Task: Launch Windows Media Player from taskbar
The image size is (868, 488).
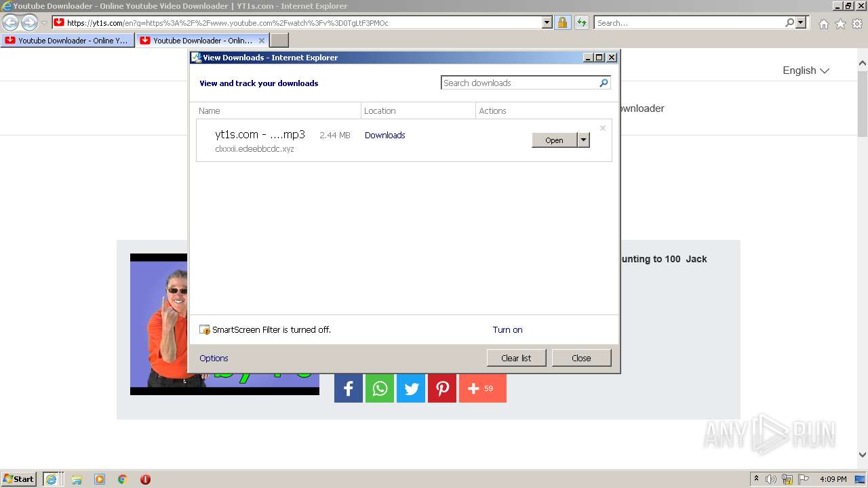Action: pyautogui.click(x=100, y=479)
